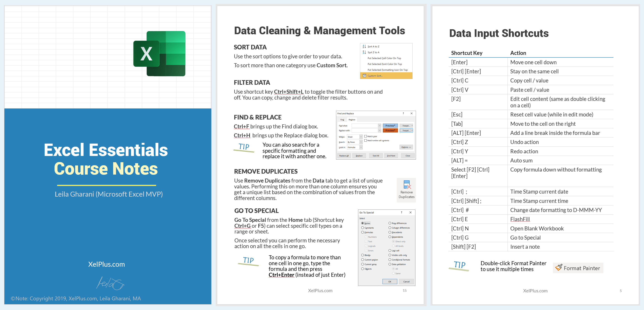Click the Excel logo on the cover page

pos(159,54)
